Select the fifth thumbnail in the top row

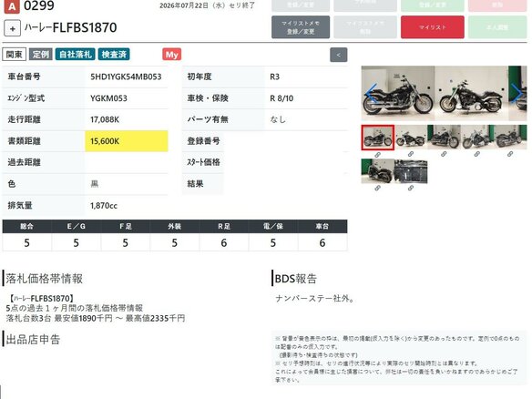click(x=510, y=137)
